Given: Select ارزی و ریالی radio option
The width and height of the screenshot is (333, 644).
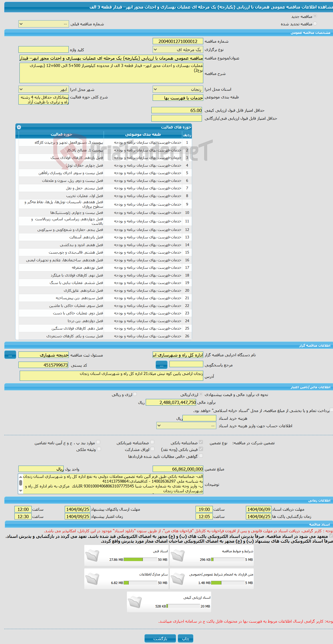Looking at the screenshot, I should 135,394.
